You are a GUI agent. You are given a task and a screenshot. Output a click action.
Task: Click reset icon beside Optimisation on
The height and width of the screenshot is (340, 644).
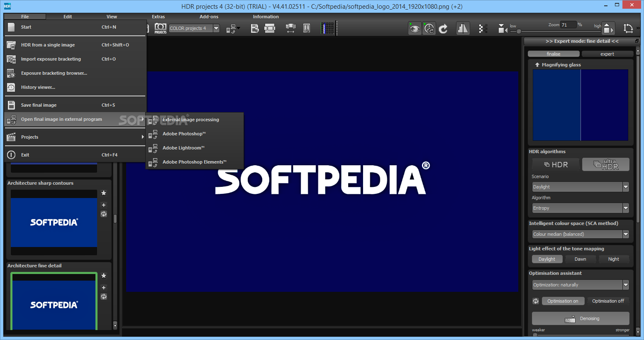coord(536,301)
